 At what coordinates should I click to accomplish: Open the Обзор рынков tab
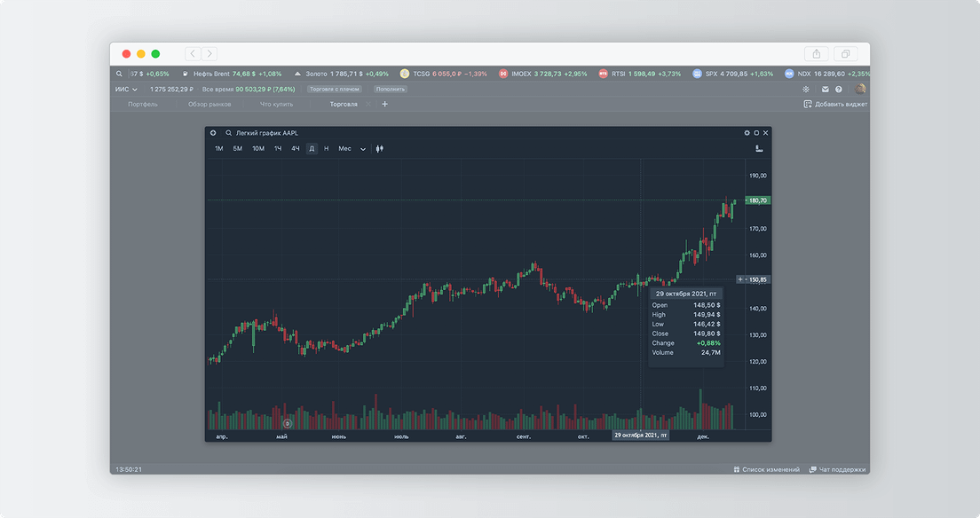[209, 105]
